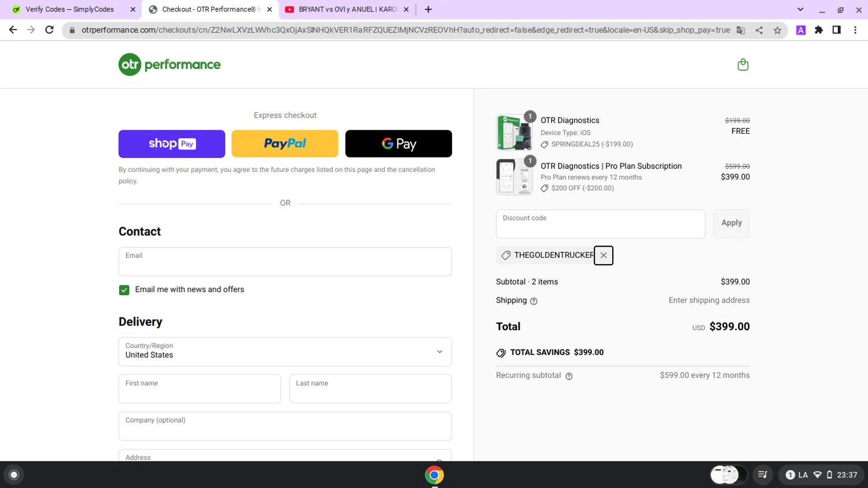Open the tab search dropdown arrow
Viewport: 868px width, 488px height.
click(800, 9)
